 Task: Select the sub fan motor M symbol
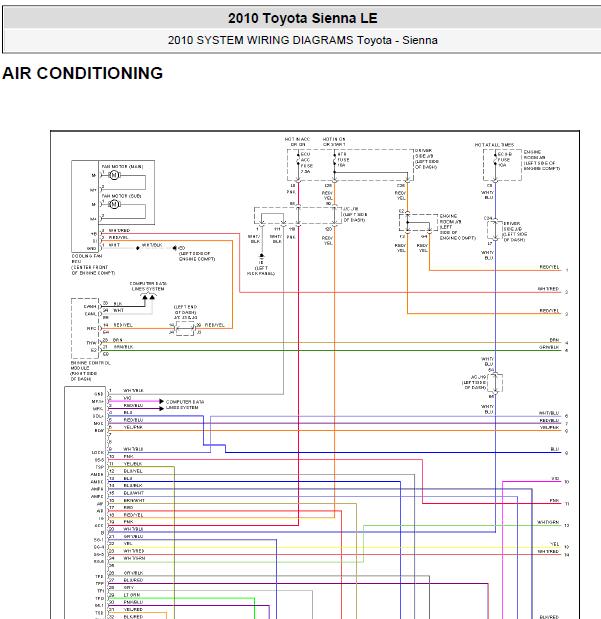point(114,204)
